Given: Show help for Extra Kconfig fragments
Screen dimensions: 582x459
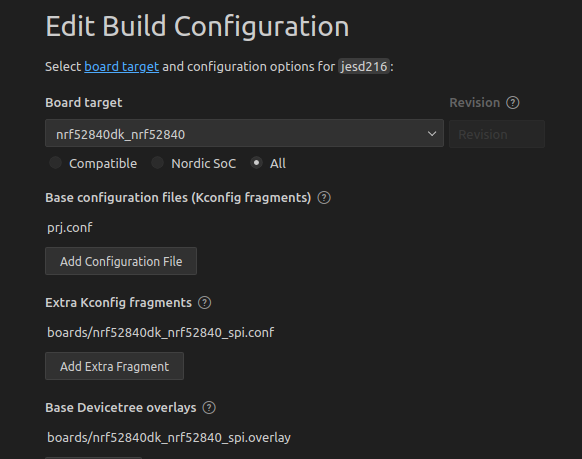Looking at the screenshot, I should click(x=204, y=303).
